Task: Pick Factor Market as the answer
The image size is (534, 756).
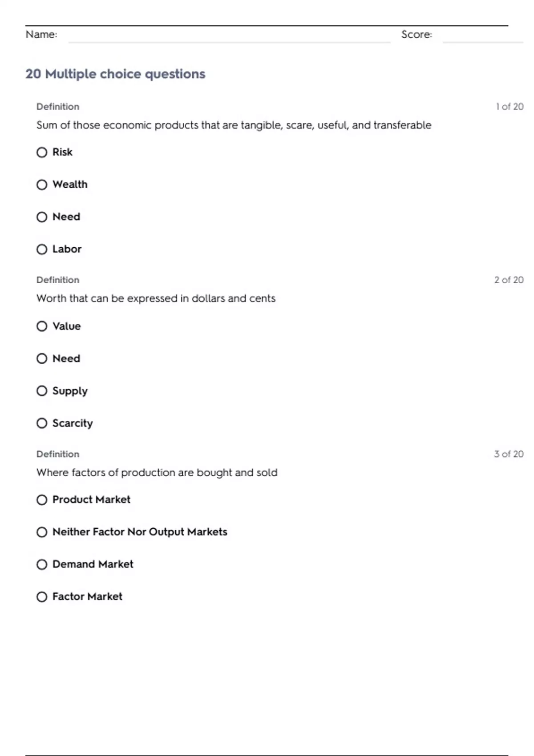Action: pos(42,597)
